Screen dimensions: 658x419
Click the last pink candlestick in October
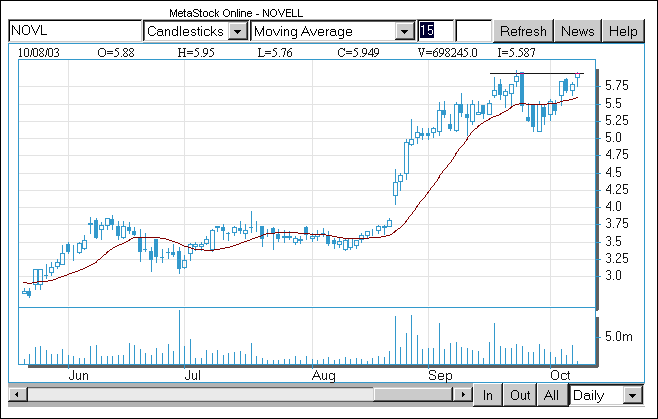[x=577, y=76]
